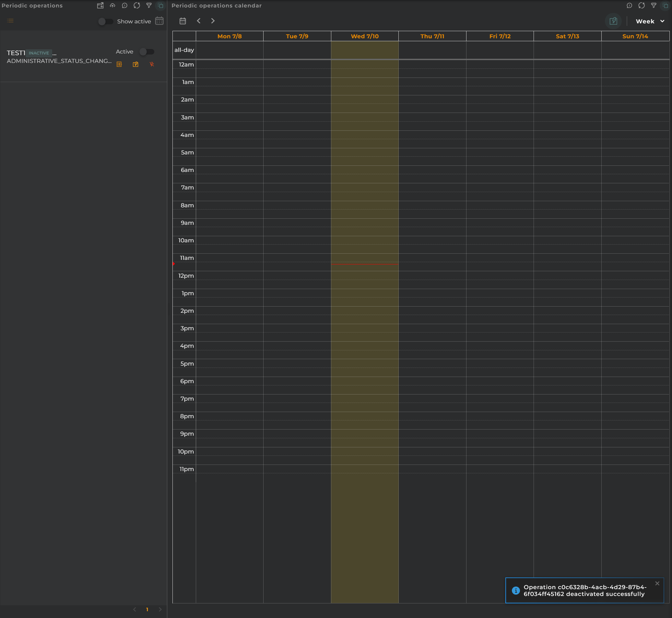Open the hamburger menu in sidebar
The image size is (672, 618).
point(10,21)
